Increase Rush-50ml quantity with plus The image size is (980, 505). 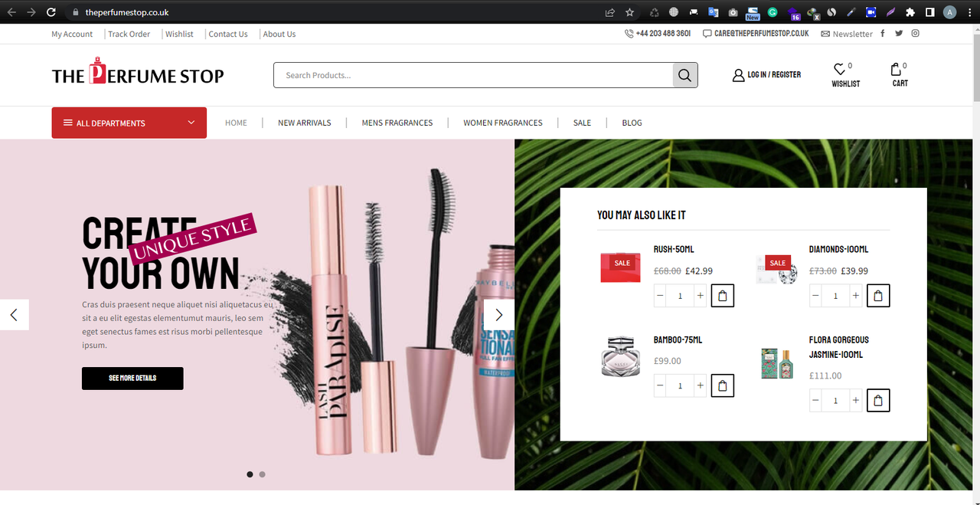pyautogui.click(x=700, y=296)
